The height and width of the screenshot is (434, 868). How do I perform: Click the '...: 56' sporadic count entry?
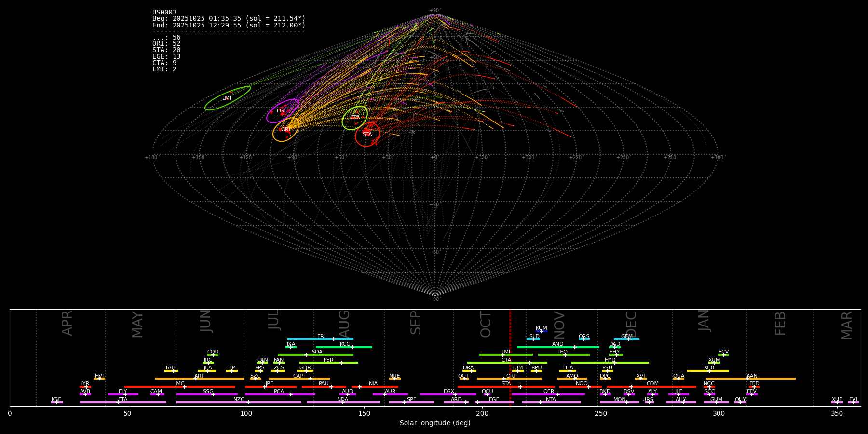click(166, 38)
